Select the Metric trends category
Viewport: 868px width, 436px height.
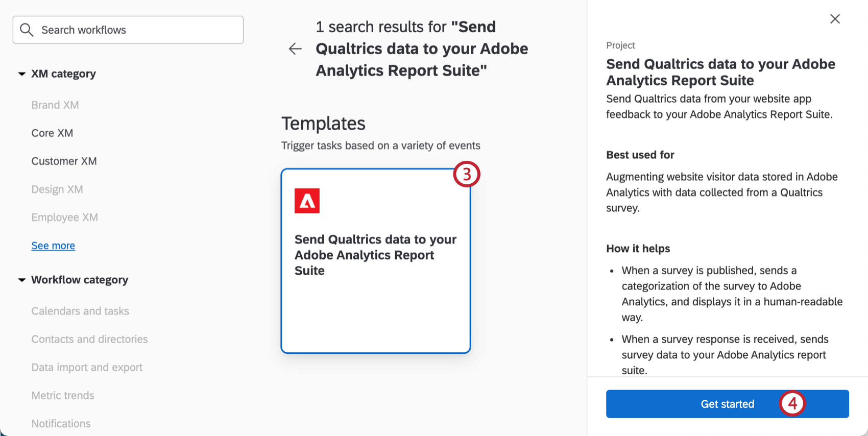pyautogui.click(x=63, y=395)
